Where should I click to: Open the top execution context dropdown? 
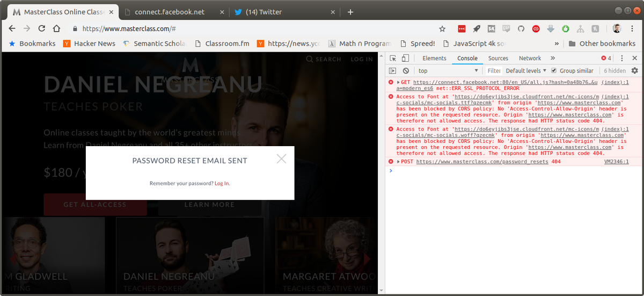[448, 70]
